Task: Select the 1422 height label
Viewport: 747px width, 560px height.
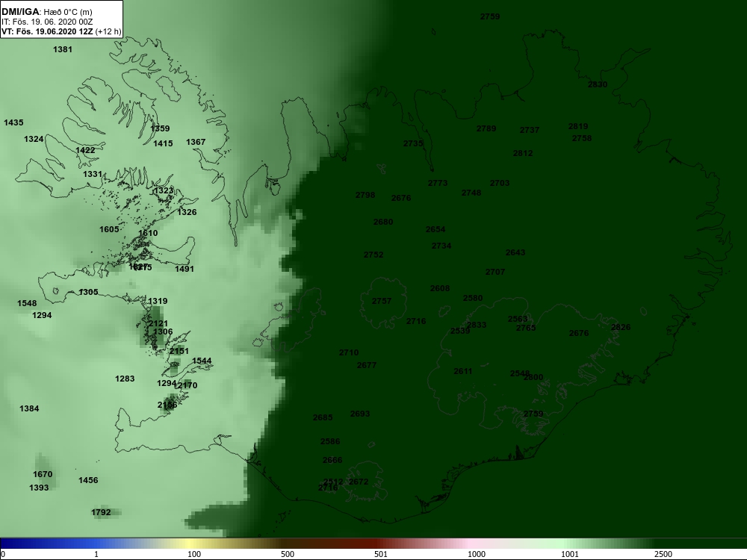Action: (x=85, y=150)
